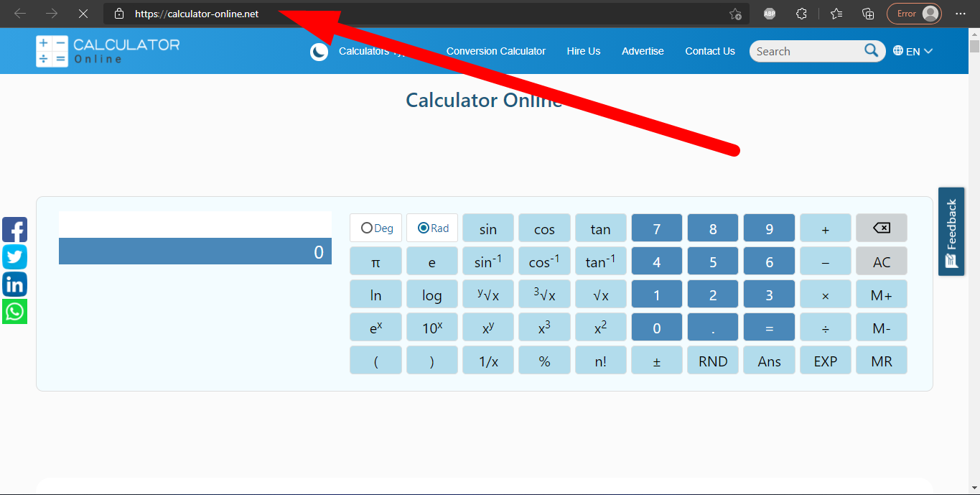The image size is (980, 495).
Task: Select the Facebook share icon
Action: pyautogui.click(x=14, y=229)
